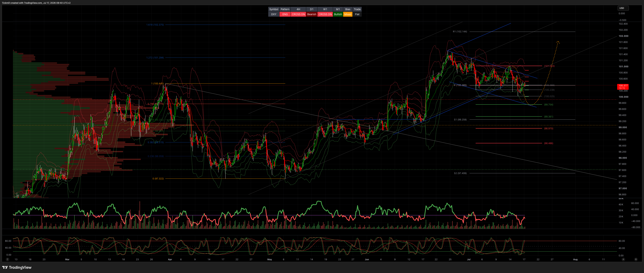Toggle the A auto-scale button
This screenshot has height=273, width=644.
(x=623, y=259)
